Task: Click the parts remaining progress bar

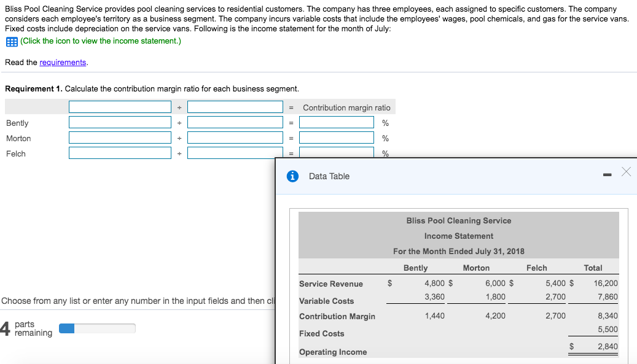Action: (97, 328)
